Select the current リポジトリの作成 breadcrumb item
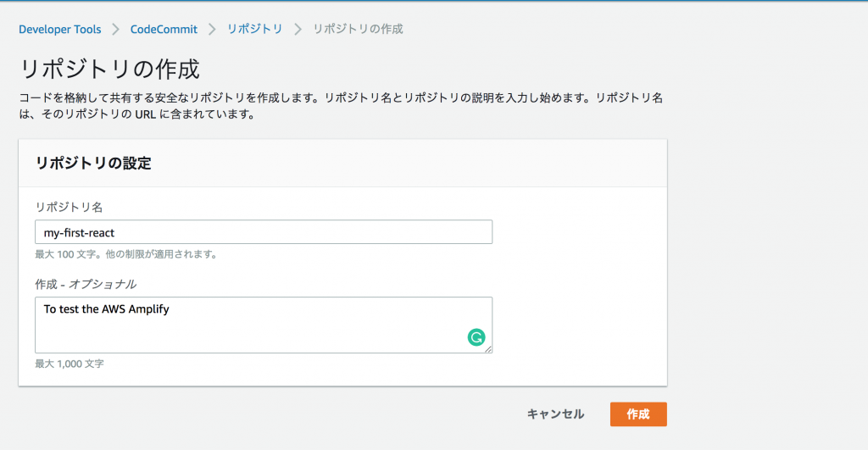This screenshot has height=450, width=868. 358,29
